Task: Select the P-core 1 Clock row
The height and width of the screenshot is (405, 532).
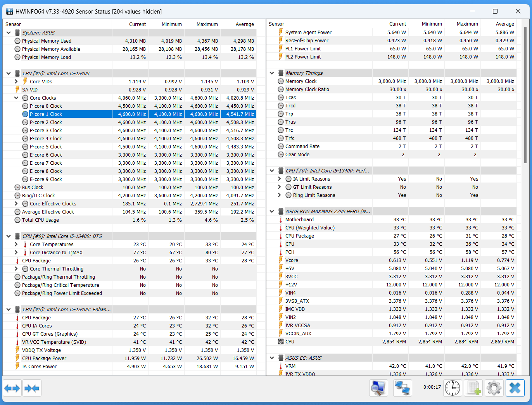Action: pyautogui.click(x=130, y=114)
